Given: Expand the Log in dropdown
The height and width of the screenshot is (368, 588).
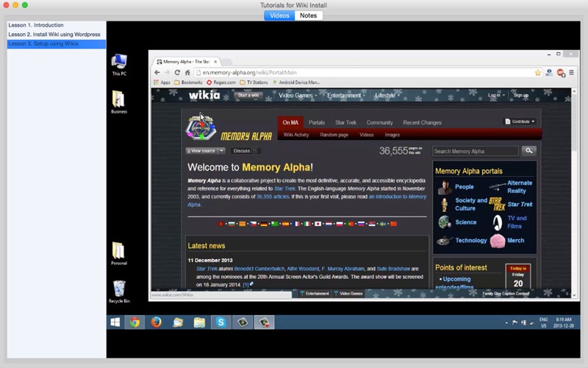Looking at the screenshot, I should point(495,96).
